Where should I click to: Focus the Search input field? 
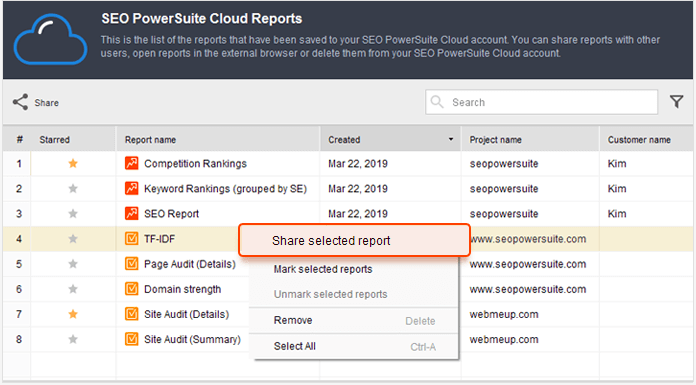click(x=542, y=102)
